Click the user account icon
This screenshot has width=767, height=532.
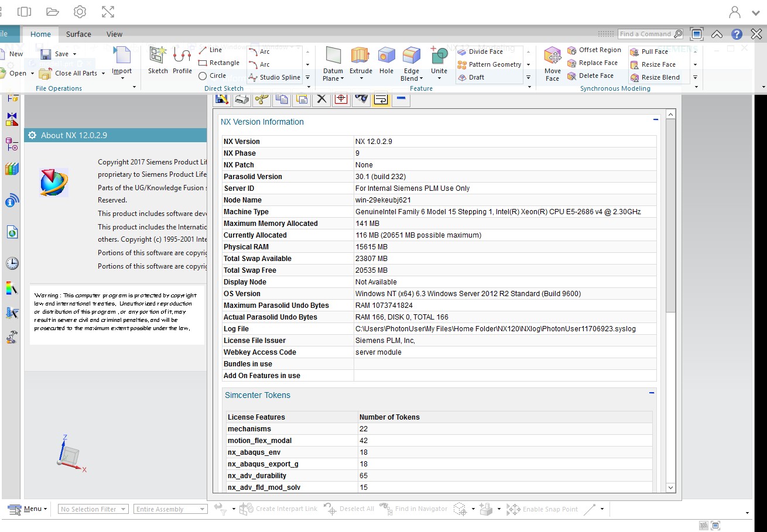tap(734, 12)
